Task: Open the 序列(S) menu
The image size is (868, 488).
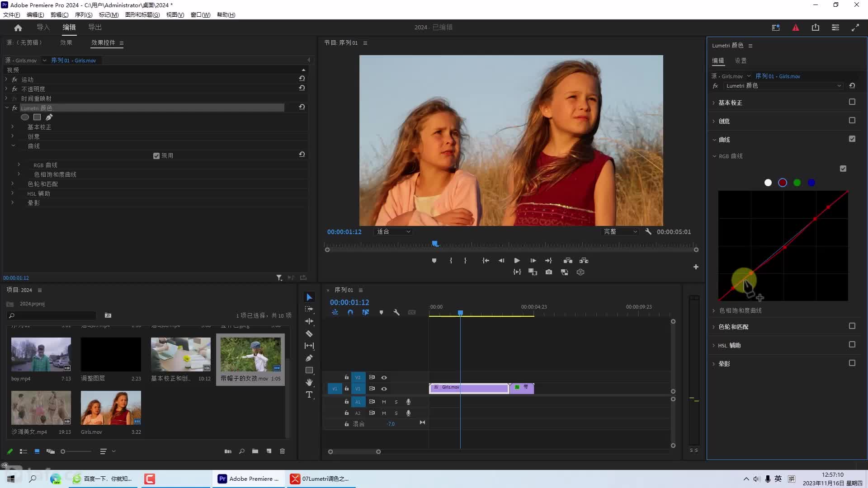Action: 84,15
